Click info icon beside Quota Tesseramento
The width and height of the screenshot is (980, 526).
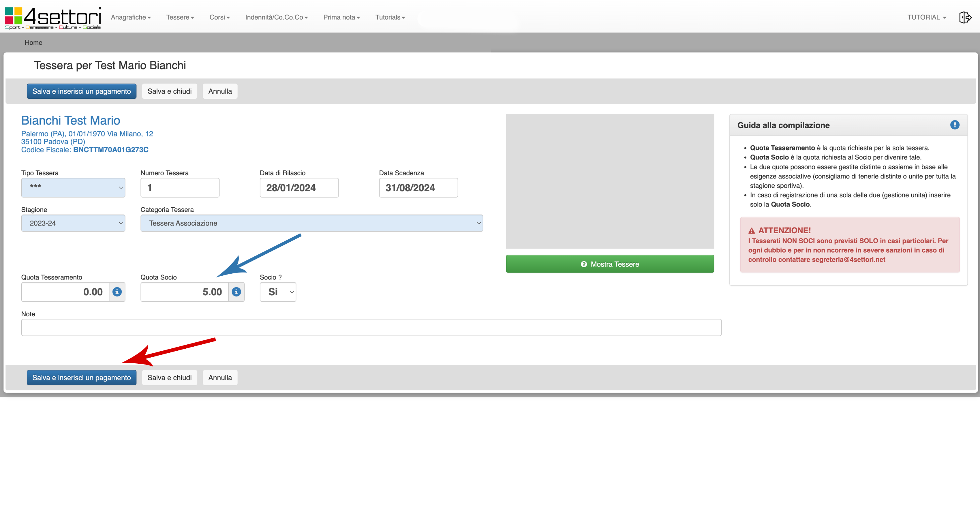(117, 292)
